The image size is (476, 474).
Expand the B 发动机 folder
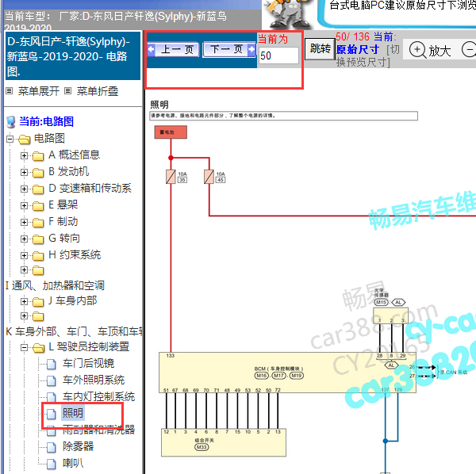pos(24,172)
